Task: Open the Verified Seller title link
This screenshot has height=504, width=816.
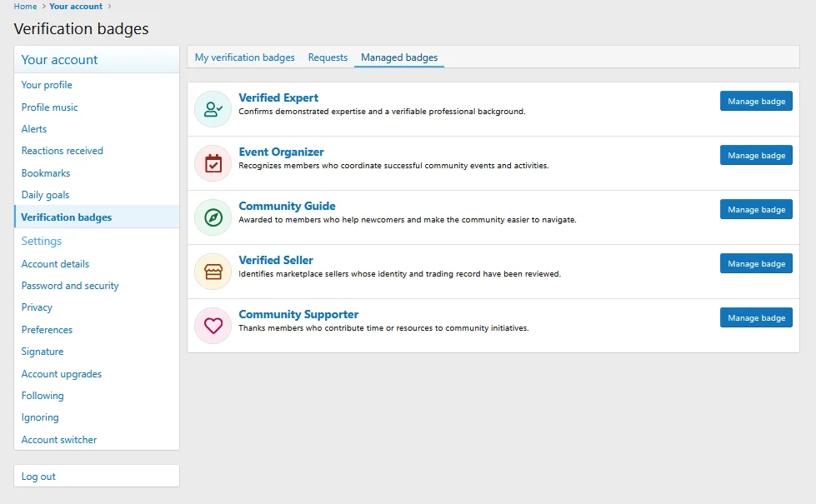Action: (276, 260)
